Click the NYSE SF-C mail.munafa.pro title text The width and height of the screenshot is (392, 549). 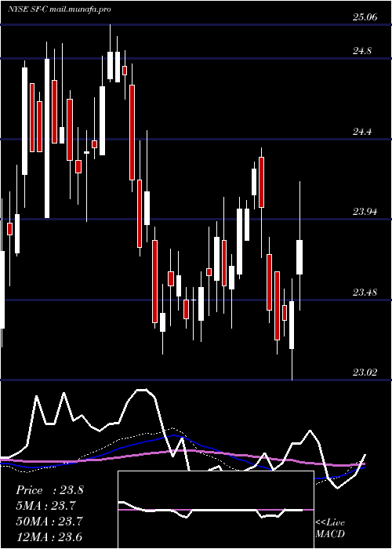(59, 9)
